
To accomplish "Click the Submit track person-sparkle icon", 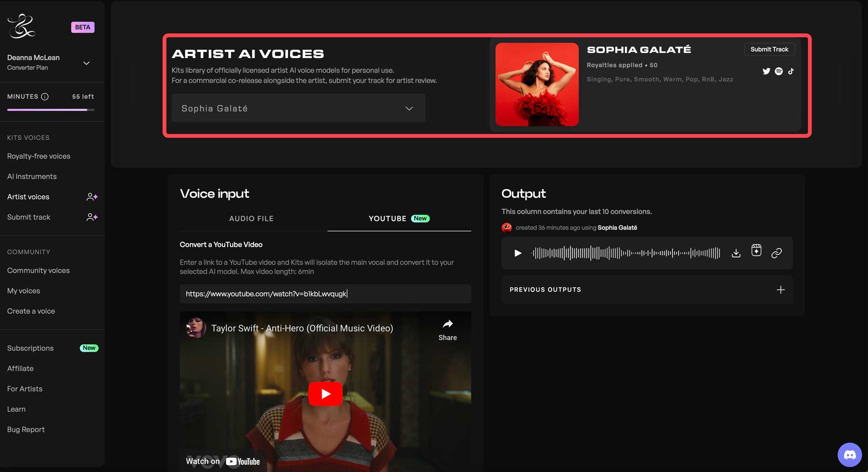I will point(92,217).
